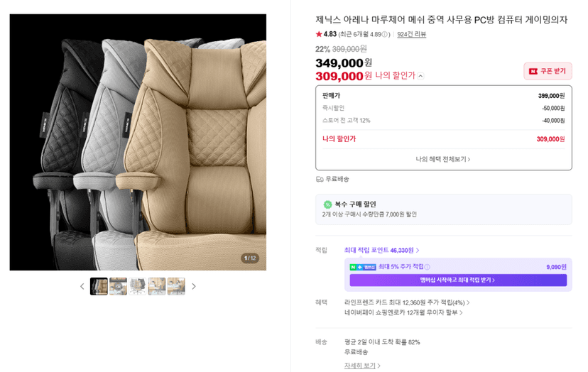Expand 나의 혜택 전체보기
The width and height of the screenshot is (588, 372).
point(443,159)
